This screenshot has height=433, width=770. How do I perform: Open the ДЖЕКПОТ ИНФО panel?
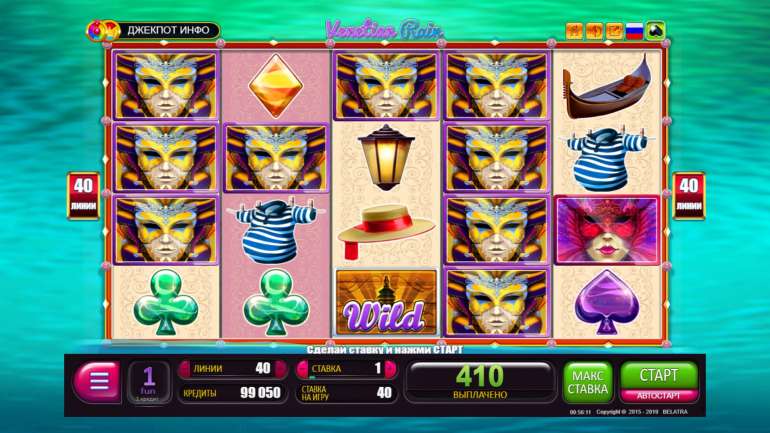click(x=168, y=30)
